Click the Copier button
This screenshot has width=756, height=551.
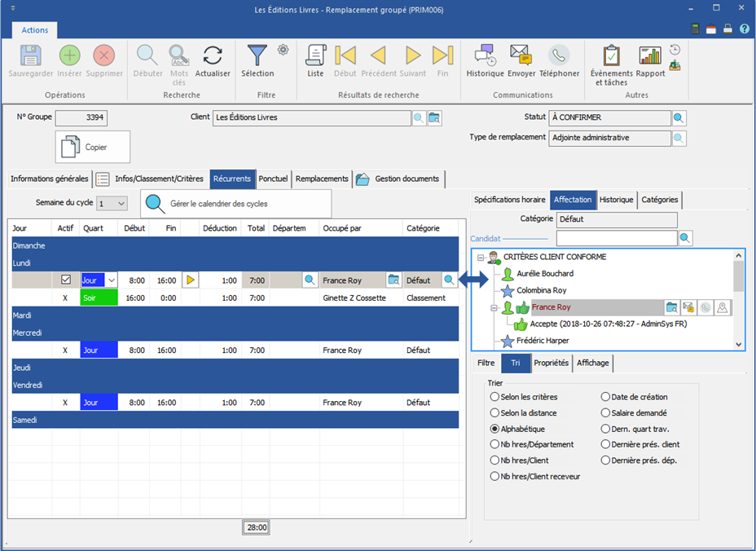(x=93, y=147)
